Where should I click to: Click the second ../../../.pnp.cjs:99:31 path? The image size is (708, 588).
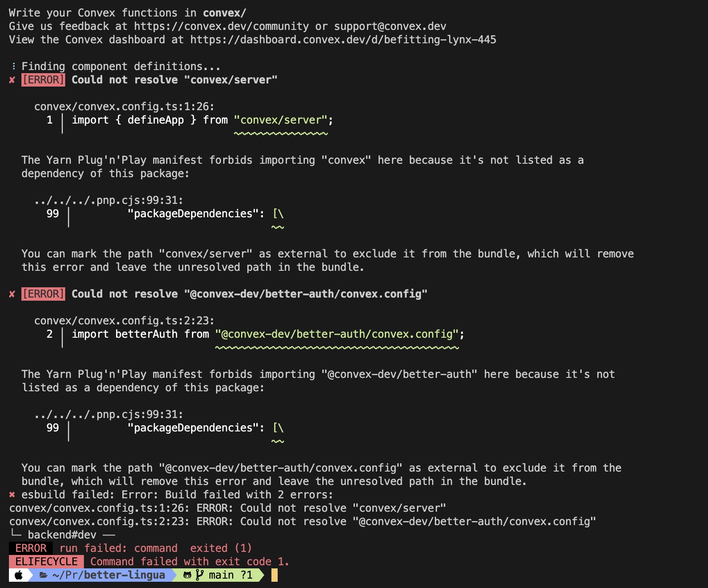[108, 414]
